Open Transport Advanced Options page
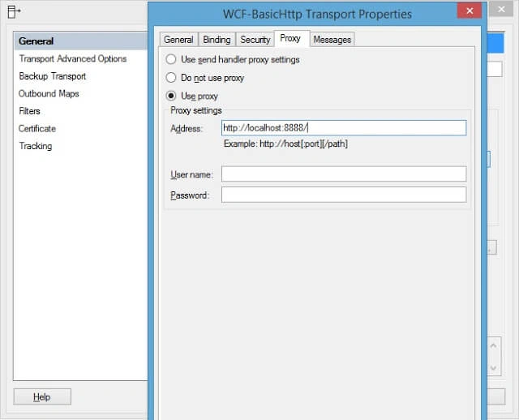 pos(73,58)
